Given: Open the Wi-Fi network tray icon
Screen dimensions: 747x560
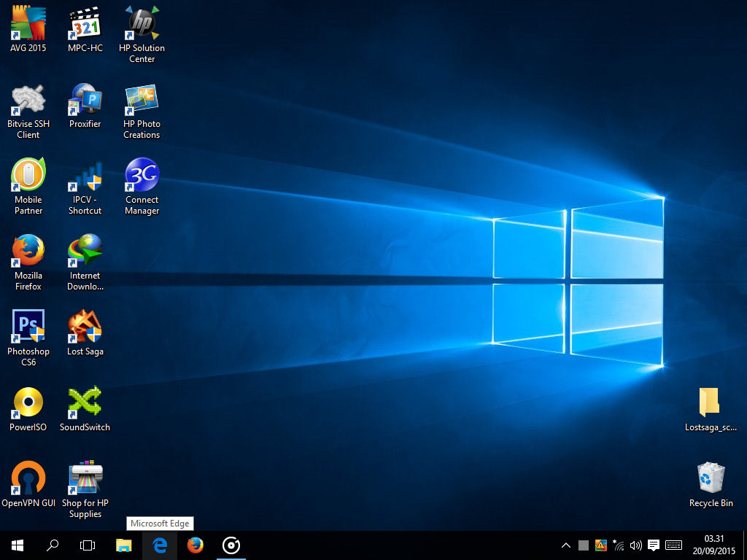Looking at the screenshot, I should [619, 545].
